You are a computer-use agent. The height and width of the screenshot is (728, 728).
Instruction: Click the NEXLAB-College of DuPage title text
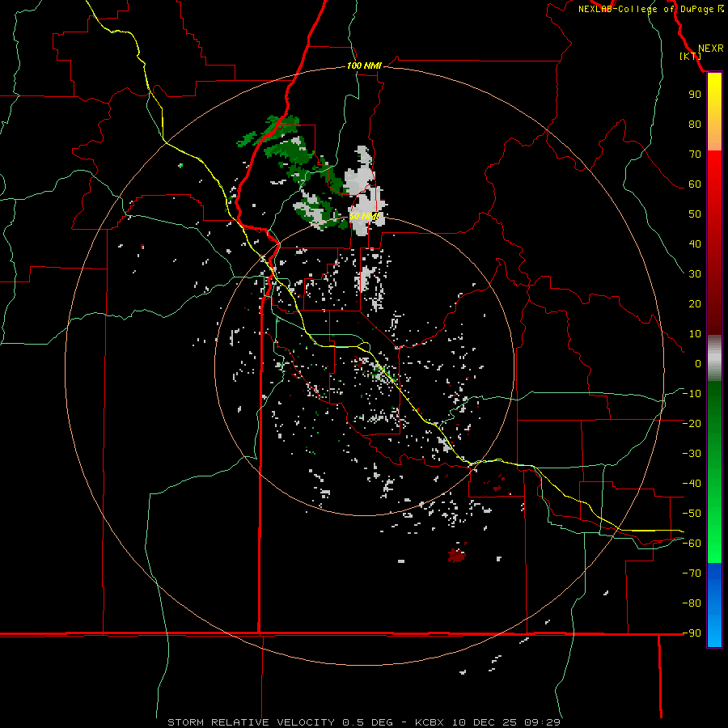650,9
